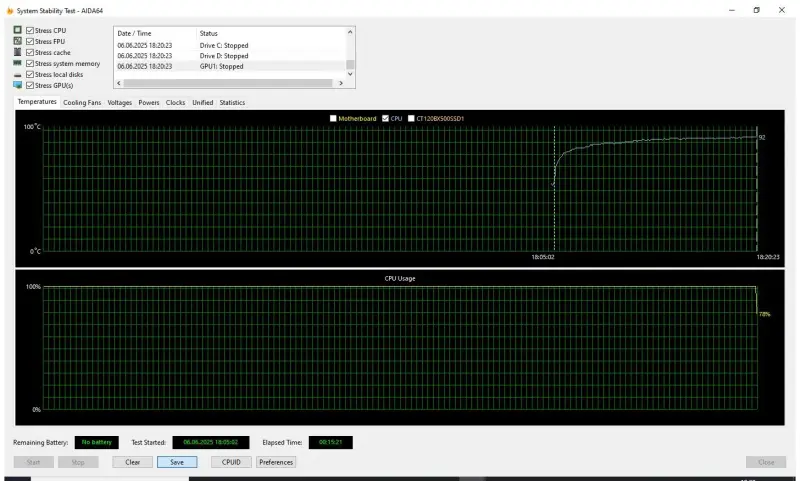The image size is (800, 481).
Task: Select the Unified tab
Action: 203,103
